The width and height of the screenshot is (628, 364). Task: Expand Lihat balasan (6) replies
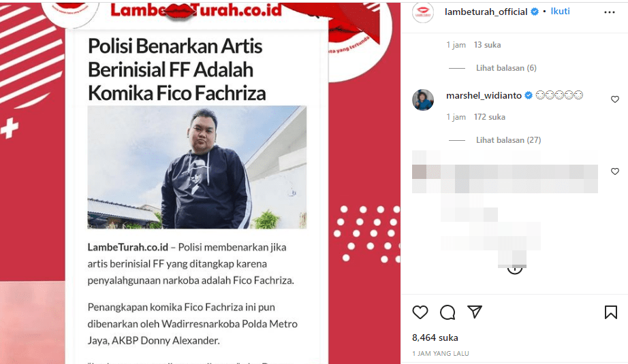click(506, 68)
